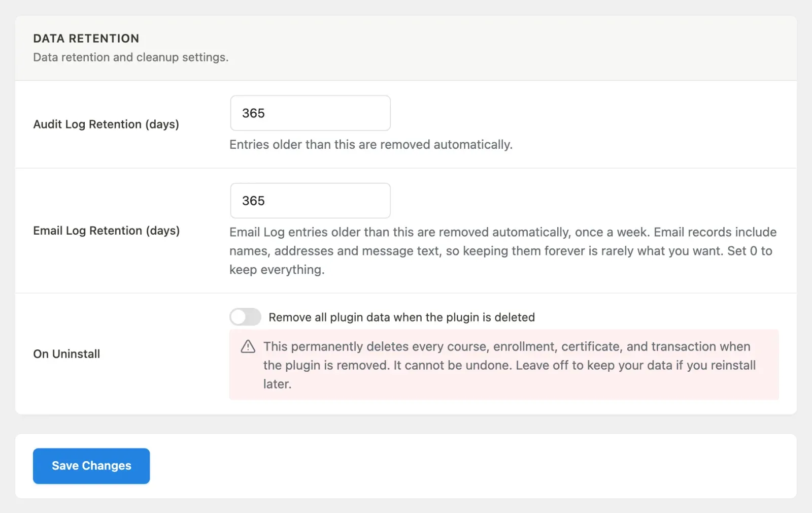Toggle Remove all plugin data on uninstall switch
812x513 pixels.
click(x=245, y=317)
